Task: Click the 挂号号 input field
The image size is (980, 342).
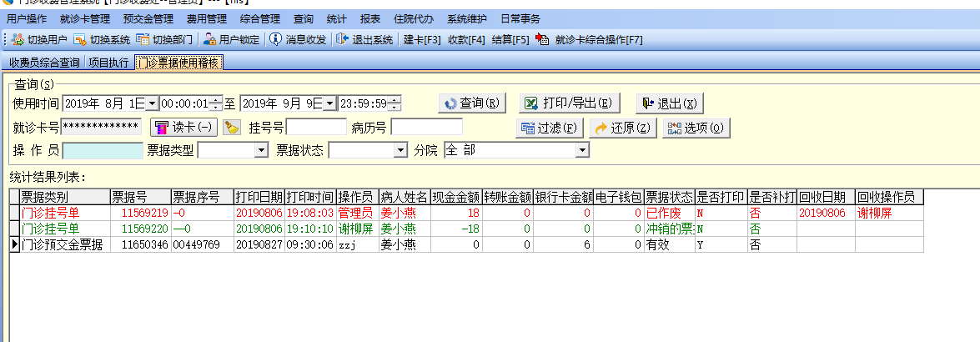Action: tap(315, 128)
